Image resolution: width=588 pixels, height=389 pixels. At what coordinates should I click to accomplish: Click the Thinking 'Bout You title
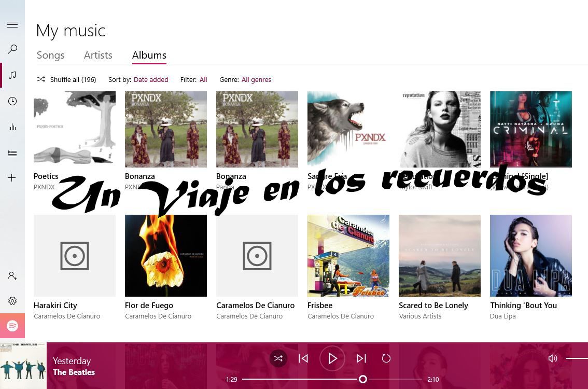pyautogui.click(x=524, y=305)
